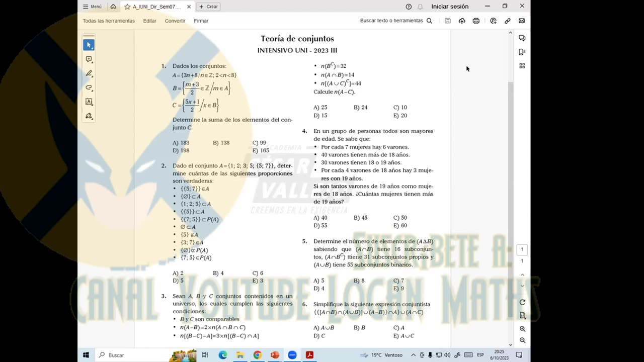Viewport: 644px width, 362px height.
Task: Print the document
Action: click(x=476, y=21)
